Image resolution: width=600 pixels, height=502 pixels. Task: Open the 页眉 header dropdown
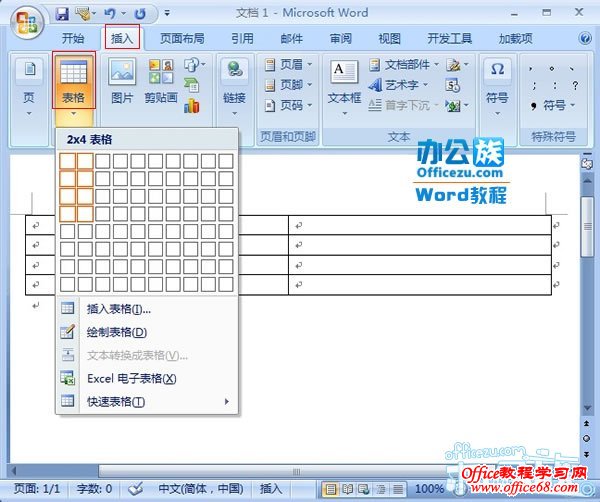(289, 64)
